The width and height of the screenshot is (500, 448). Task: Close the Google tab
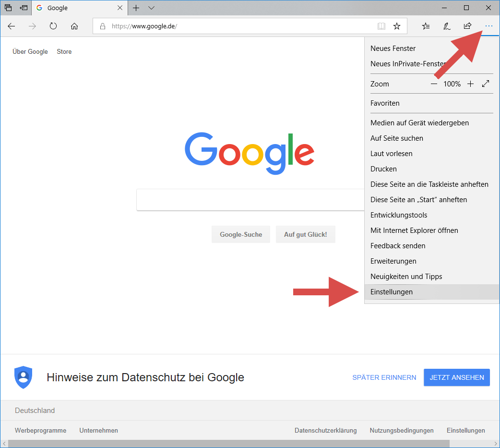click(120, 8)
